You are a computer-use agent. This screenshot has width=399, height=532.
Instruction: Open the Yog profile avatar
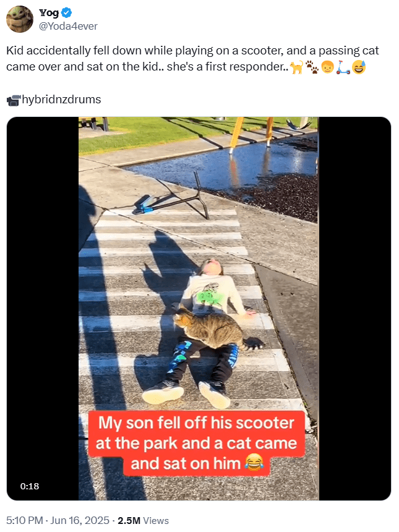[x=20, y=19]
